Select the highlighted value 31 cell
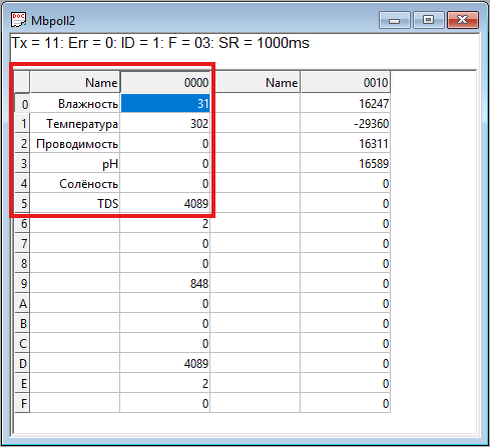The width and height of the screenshot is (490, 447). coord(165,103)
